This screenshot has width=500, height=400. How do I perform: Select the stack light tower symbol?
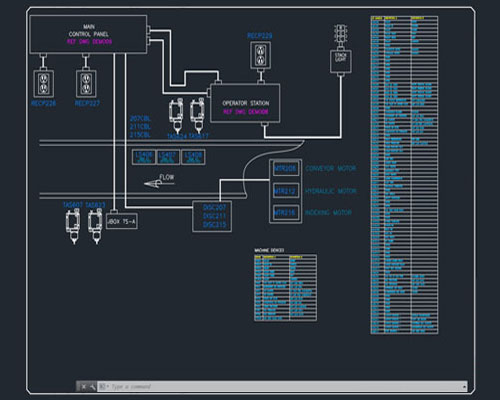click(340, 33)
